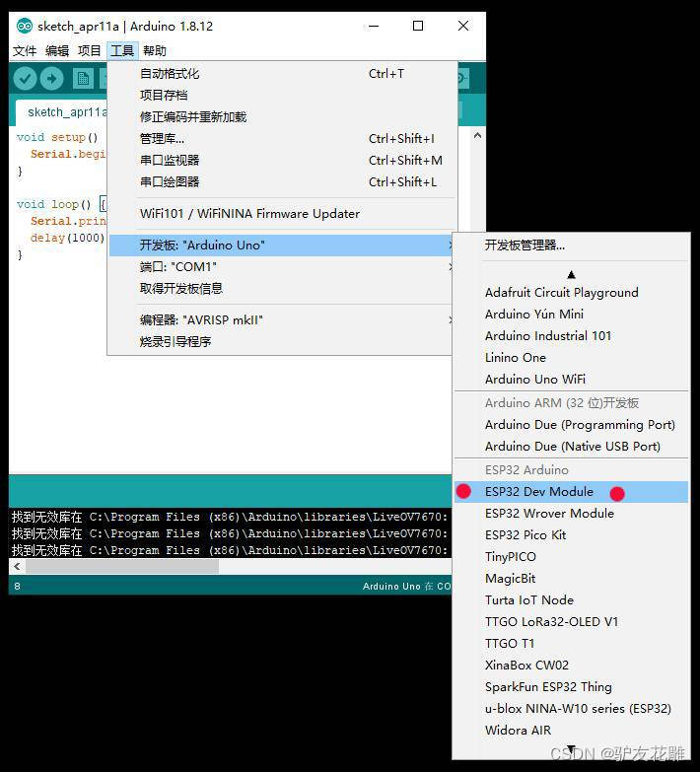The width and height of the screenshot is (700, 772).
Task: Minimize the Arduino window
Action: pos(374,26)
